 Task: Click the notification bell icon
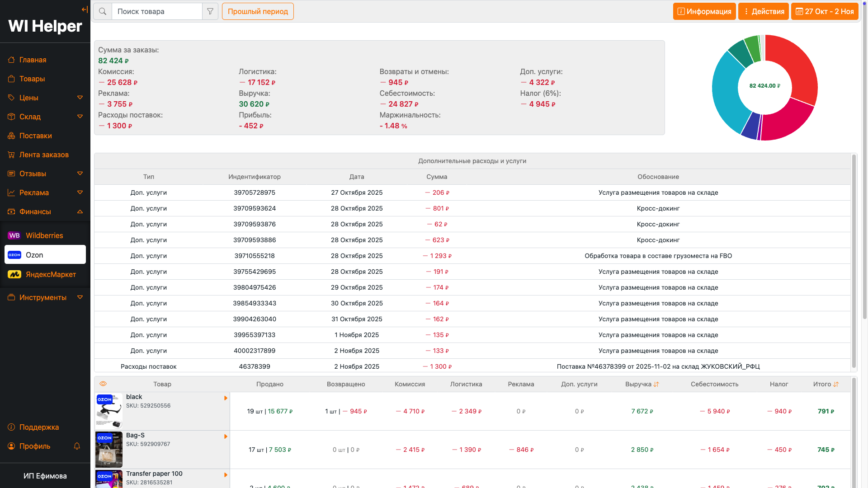[77, 446]
